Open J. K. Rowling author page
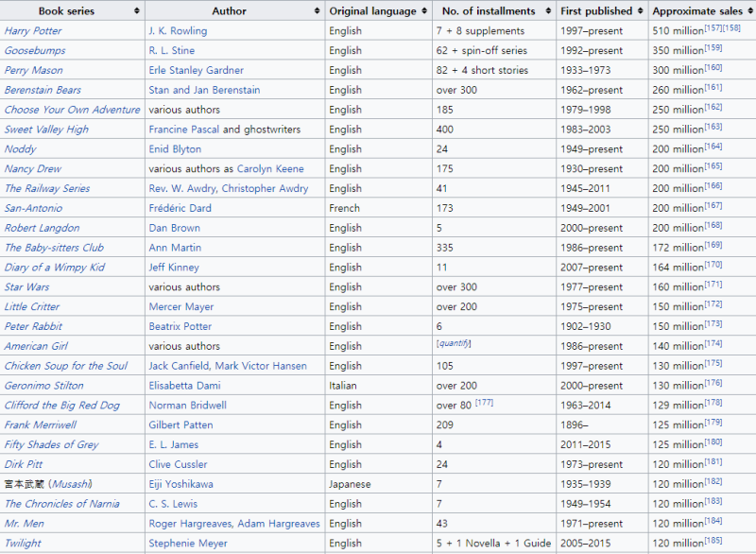Image resolution: width=756 pixels, height=554 pixels. [x=178, y=31]
